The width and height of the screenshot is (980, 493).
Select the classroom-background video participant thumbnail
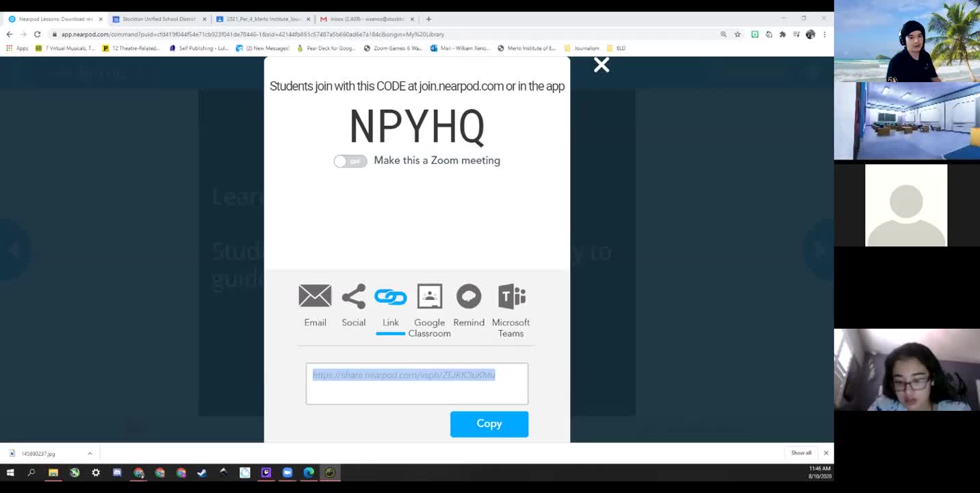(907, 121)
